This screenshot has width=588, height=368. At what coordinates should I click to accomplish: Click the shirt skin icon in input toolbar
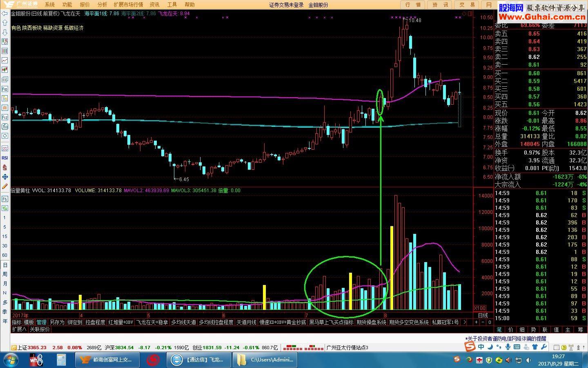point(535,347)
